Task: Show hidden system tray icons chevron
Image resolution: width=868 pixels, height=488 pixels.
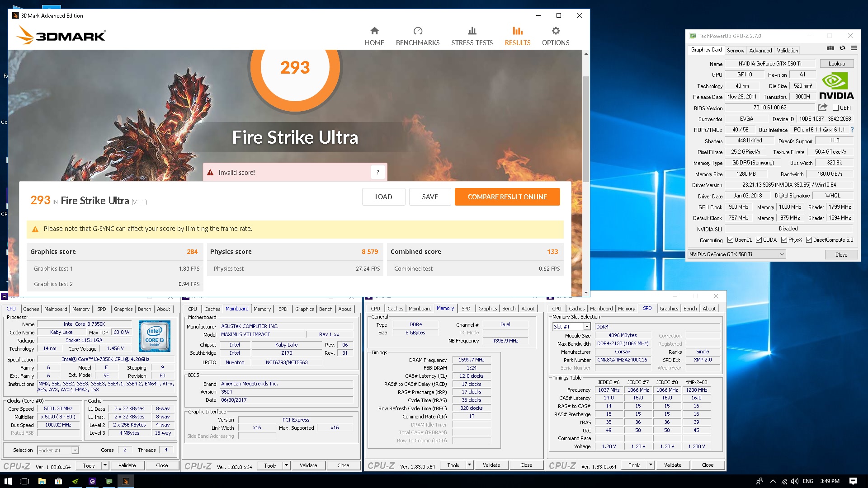Action: click(773, 481)
